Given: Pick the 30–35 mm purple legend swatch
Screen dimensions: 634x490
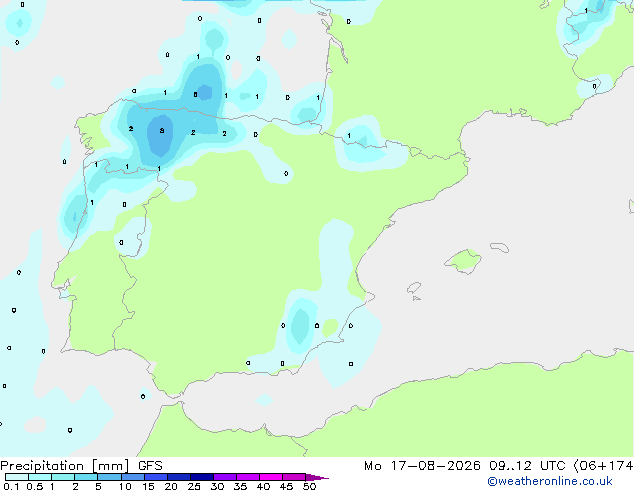Looking at the screenshot, I should (x=225, y=477).
